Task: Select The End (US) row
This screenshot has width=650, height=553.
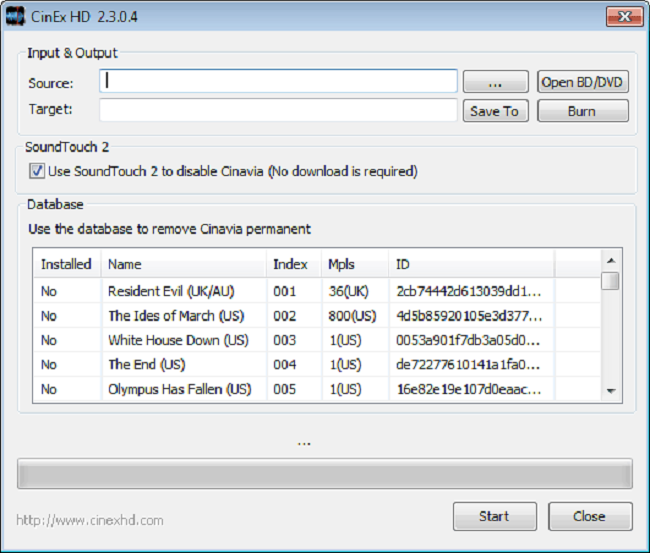Action: coord(317,365)
